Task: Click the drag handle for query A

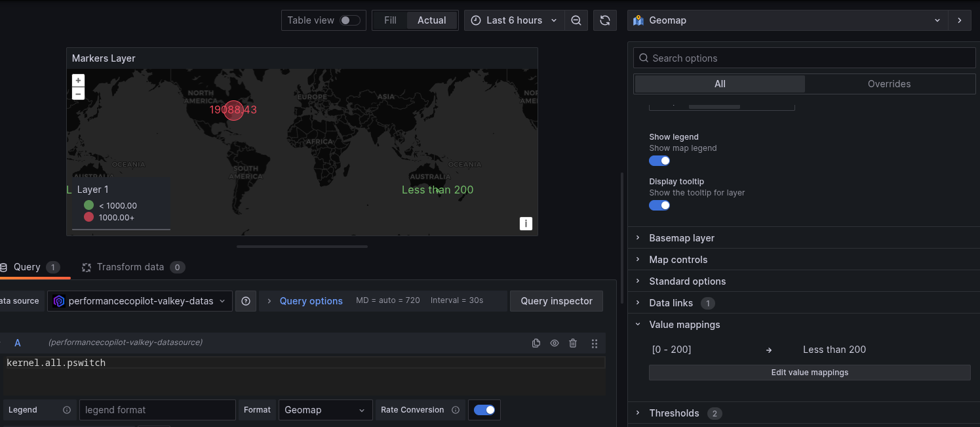Action: [x=595, y=343]
